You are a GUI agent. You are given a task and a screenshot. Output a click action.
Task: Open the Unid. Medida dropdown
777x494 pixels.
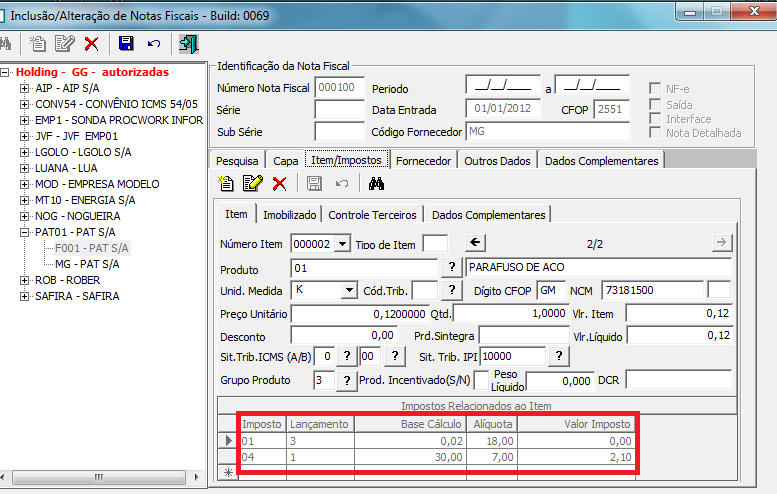[348, 290]
